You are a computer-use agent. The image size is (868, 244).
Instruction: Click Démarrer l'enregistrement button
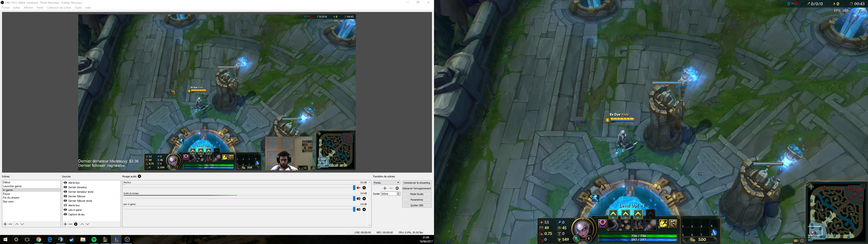[417, 188]
